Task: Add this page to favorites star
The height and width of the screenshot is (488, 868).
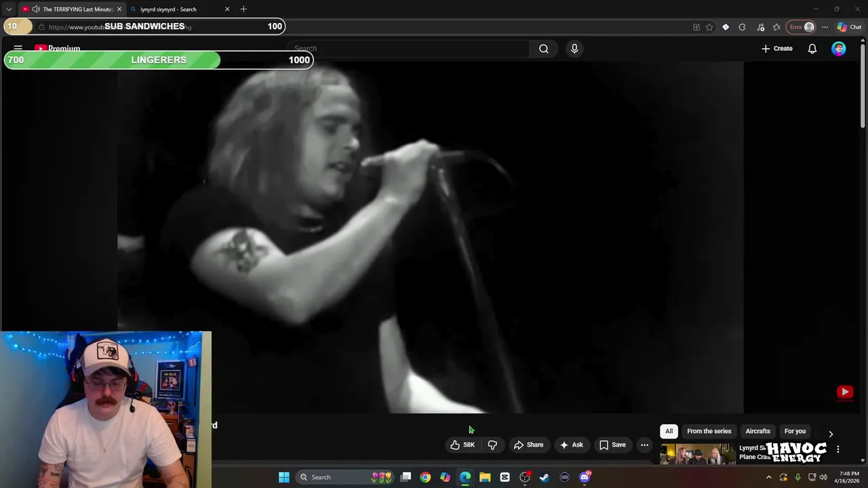Action: (709, 27)
